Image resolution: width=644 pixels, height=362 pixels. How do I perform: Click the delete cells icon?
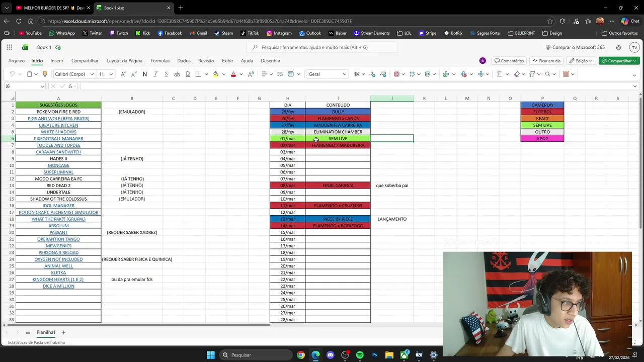point(463,74)
